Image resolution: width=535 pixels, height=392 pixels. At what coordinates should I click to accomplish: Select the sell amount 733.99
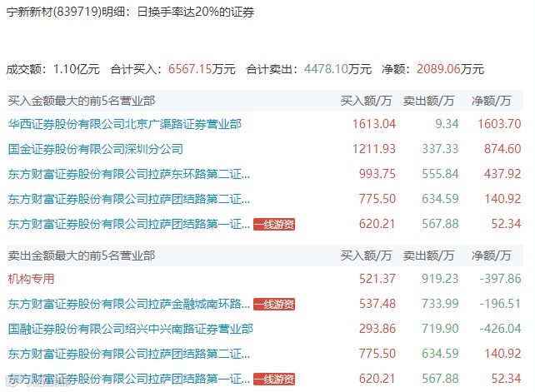click(440, 304)
